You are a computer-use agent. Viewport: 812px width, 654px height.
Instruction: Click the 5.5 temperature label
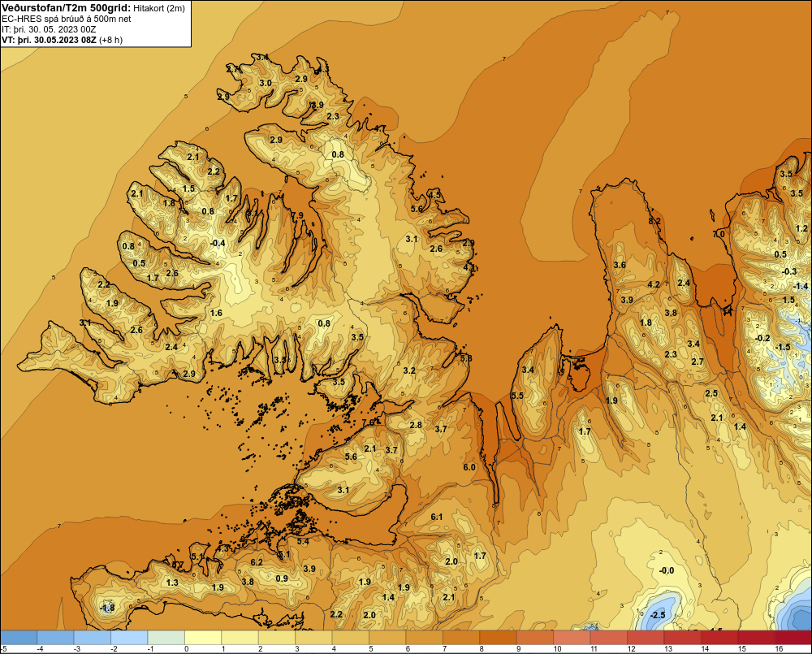click(517, 396)
